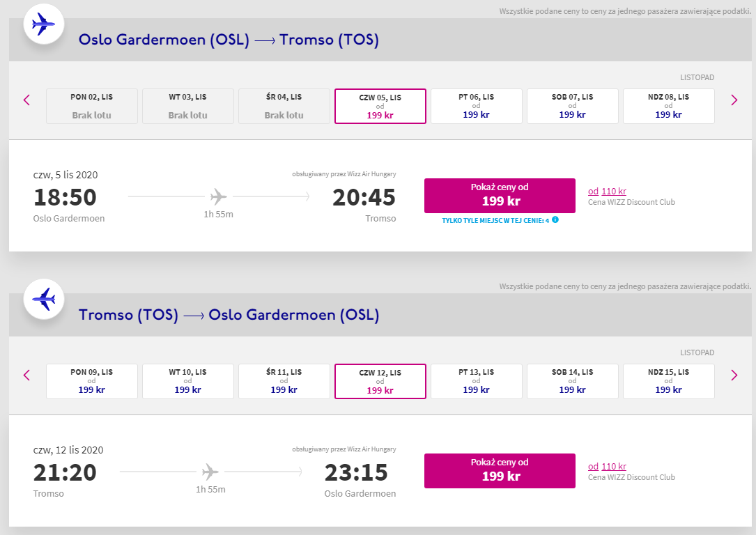Show prices for the 21:20 Tromso flight

(500, 471)
